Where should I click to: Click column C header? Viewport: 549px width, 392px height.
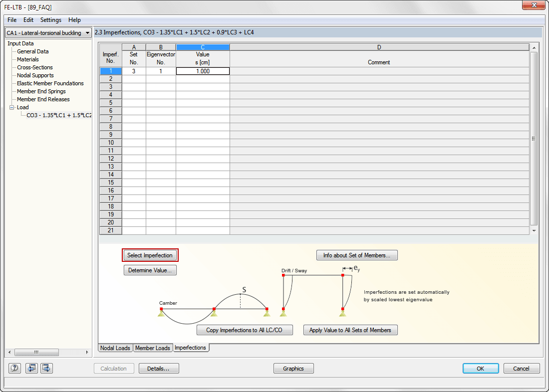(x=203, y=47)
